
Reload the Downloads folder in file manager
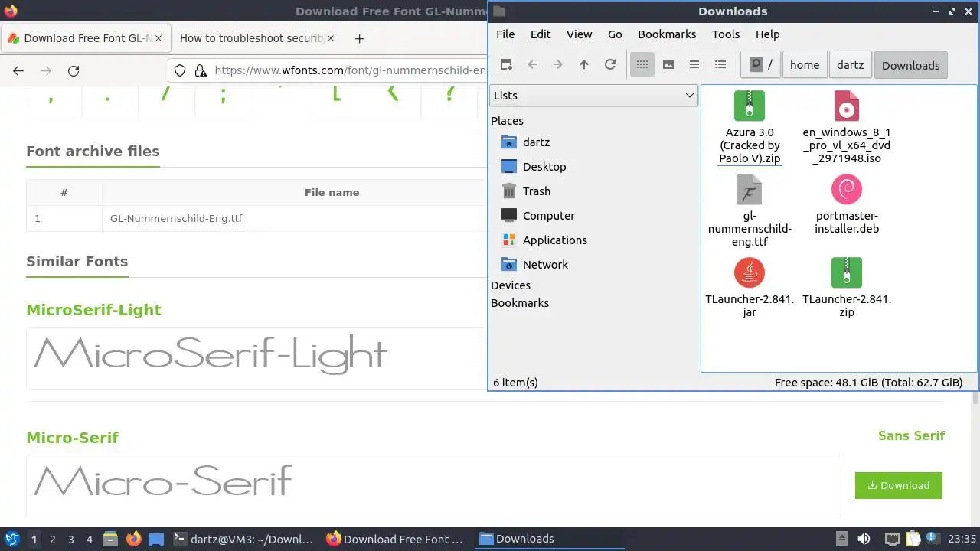[x=610, y=65]
